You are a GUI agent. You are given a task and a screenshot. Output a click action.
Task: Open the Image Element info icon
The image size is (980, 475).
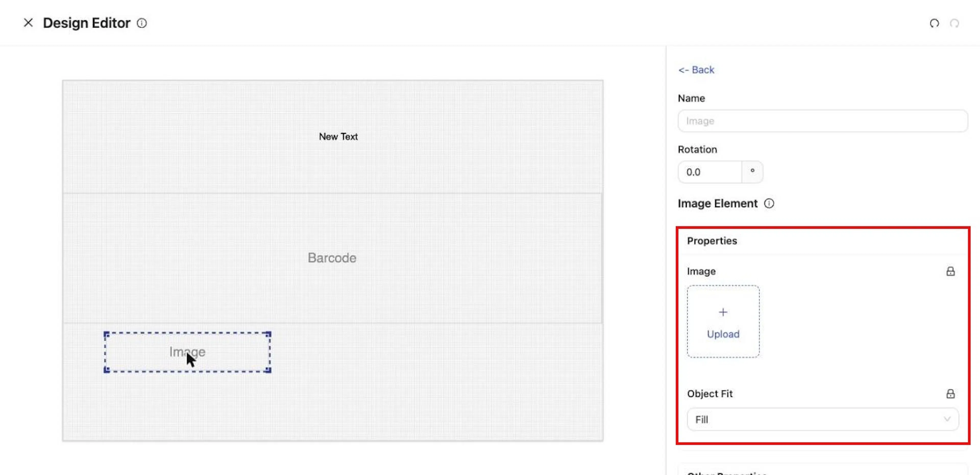769,204
